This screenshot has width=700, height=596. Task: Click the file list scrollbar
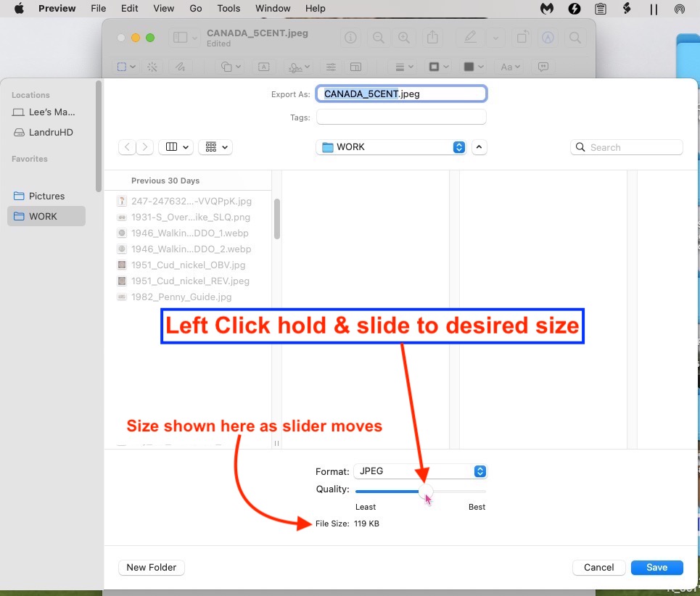point(277,218)
